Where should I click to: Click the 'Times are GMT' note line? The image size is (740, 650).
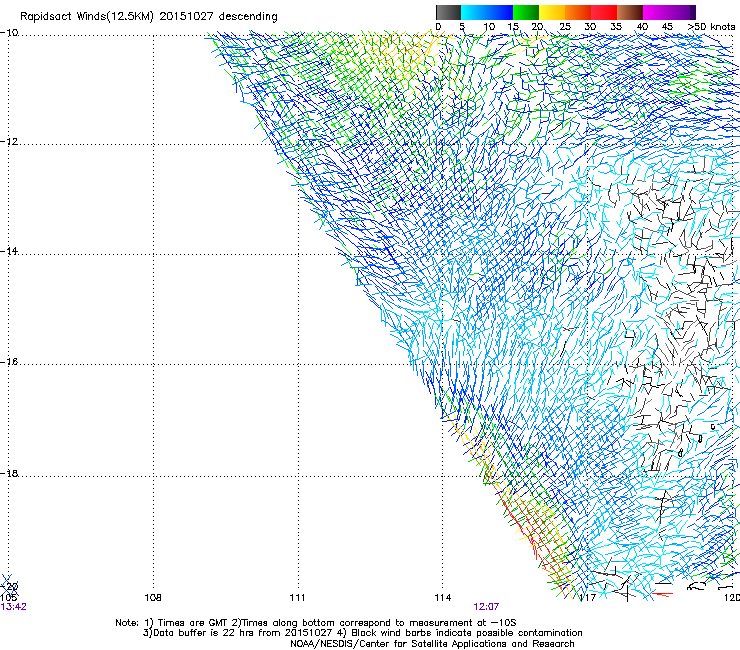point(316,623)
